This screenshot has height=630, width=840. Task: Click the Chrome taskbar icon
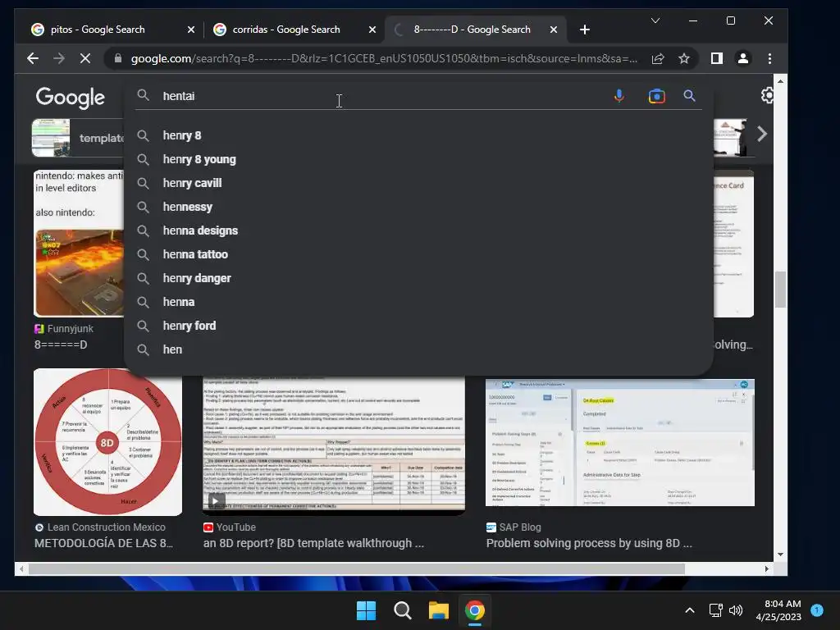click(475, 610)
